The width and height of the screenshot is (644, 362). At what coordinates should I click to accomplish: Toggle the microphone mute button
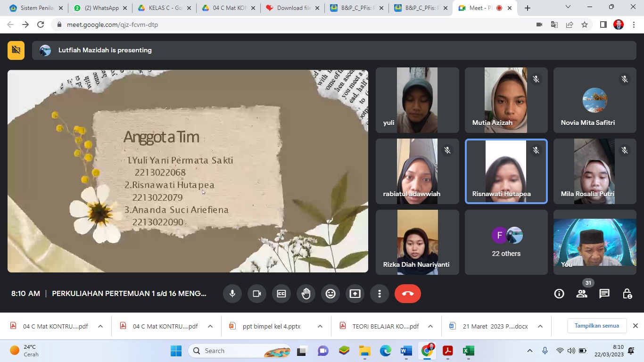click(232, 294)
